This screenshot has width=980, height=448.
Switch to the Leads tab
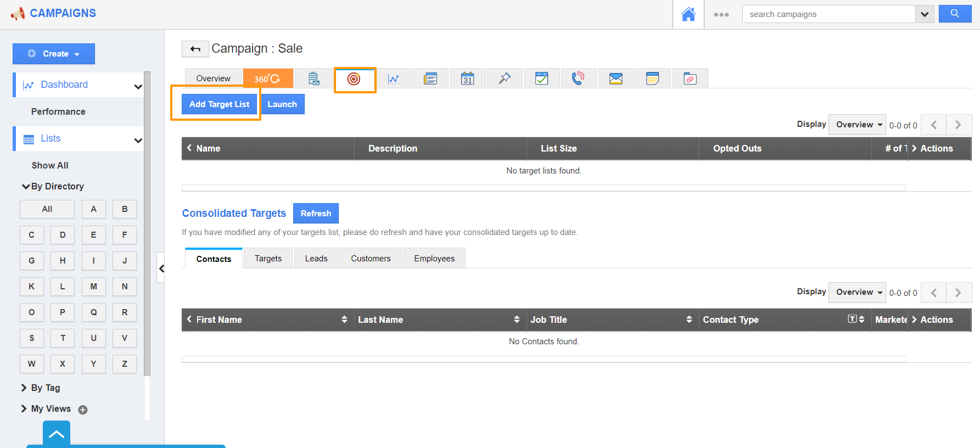[x=316, y=259]
